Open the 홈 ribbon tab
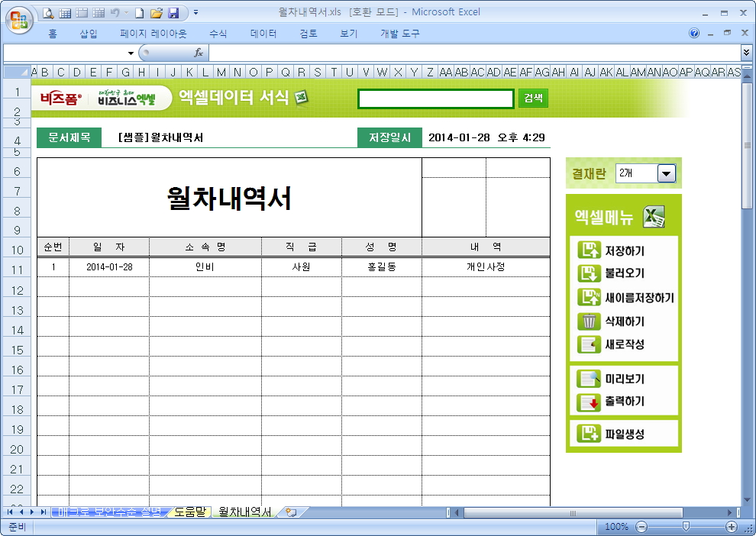This screenshot has height=536, width=756. 53,34
